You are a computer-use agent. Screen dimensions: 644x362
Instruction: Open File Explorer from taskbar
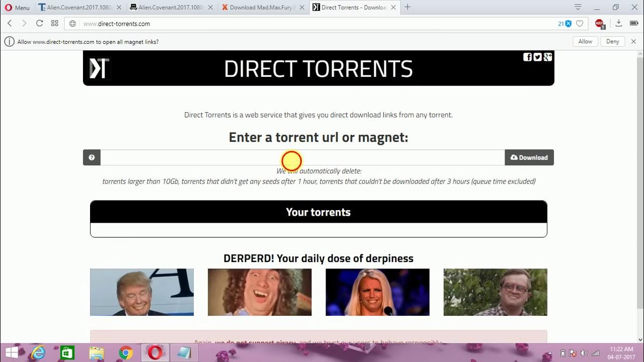pos(97,353)
